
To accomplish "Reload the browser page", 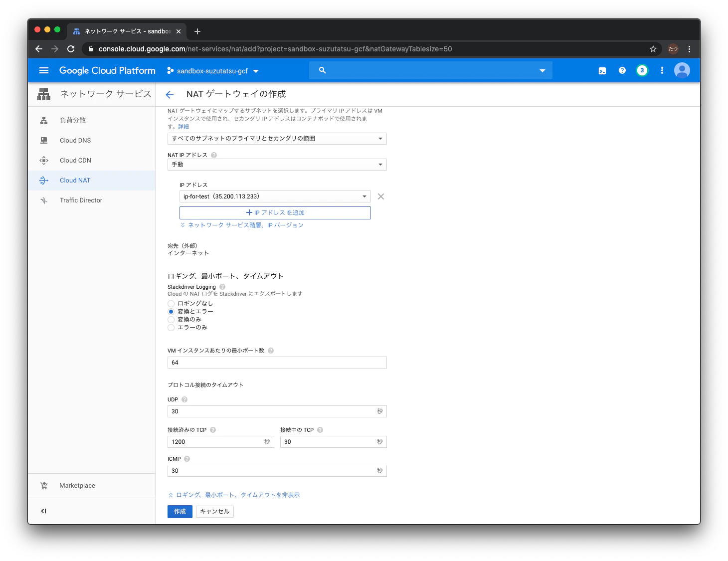I will (71, 49).
